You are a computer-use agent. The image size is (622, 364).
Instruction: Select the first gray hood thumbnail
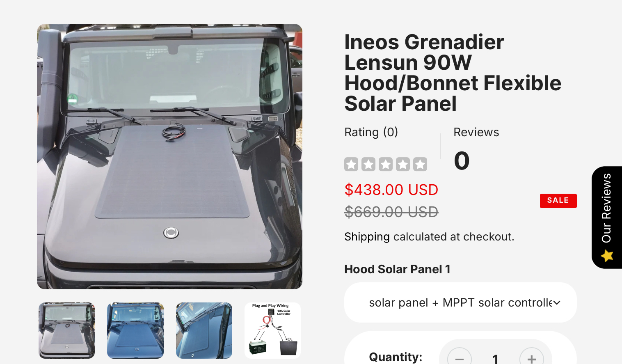coord(67,330)
